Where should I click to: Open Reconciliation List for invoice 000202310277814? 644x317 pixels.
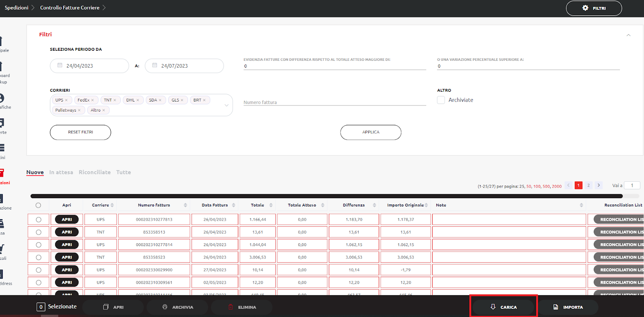point(619,245)
